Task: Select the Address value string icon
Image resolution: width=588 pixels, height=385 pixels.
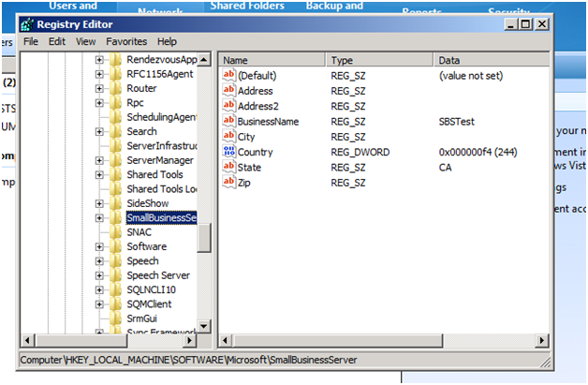Action: (228, 91)
